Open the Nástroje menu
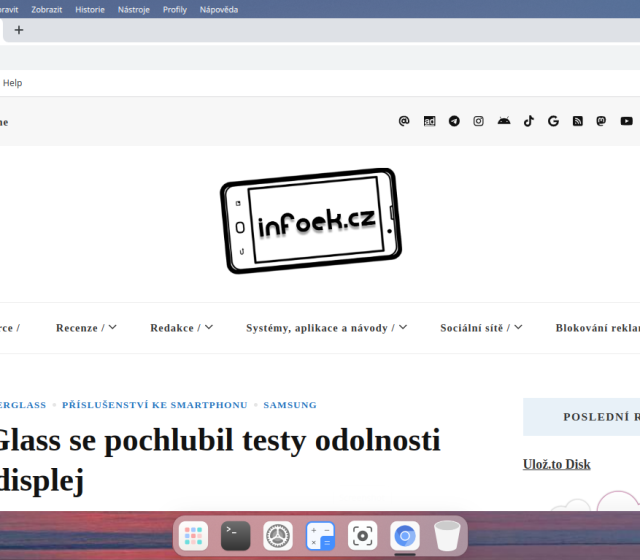The width and height of the screenshot is (640, 560). pos(133,9)
